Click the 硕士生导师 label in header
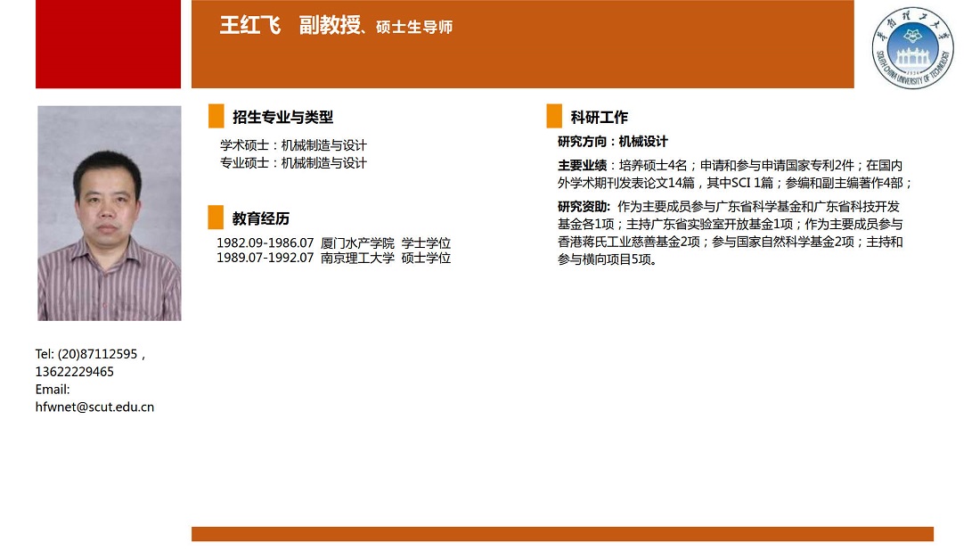 click(x=414, y=28)
